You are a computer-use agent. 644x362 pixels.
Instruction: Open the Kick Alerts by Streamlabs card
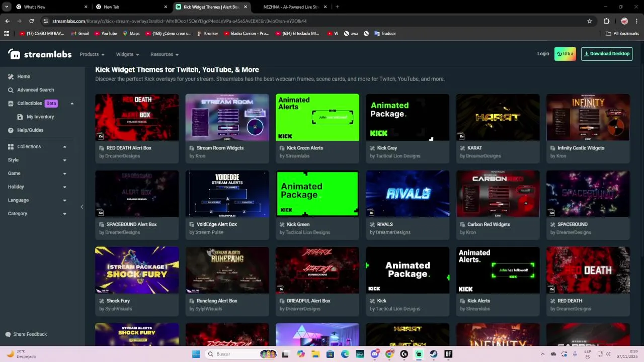coord(498,281)
